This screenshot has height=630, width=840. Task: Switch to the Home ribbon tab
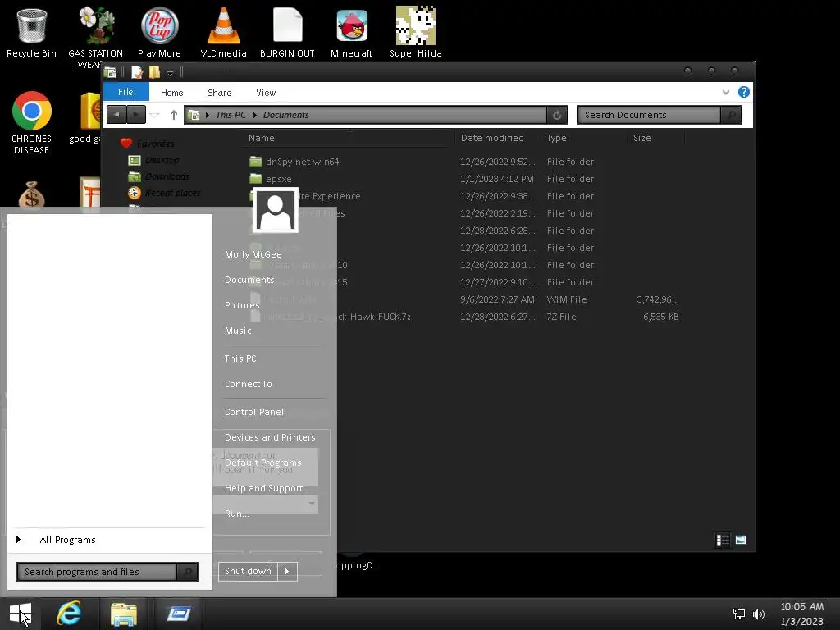tap(171, 92)
